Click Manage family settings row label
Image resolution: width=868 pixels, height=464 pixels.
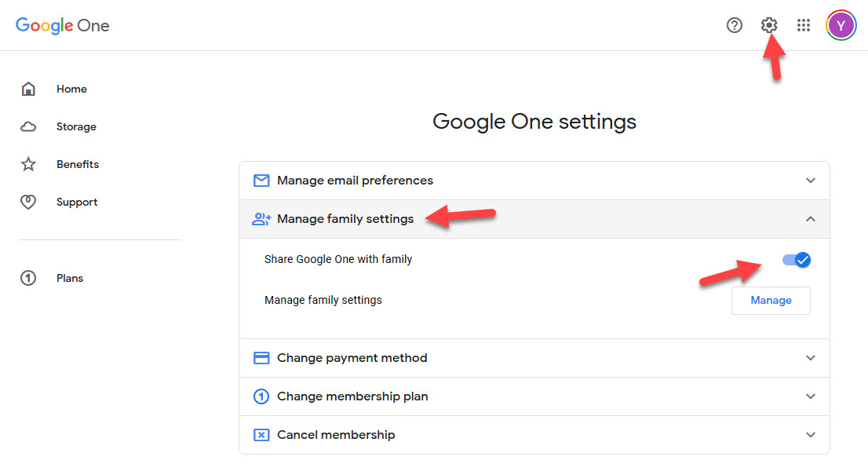point(323,300)
